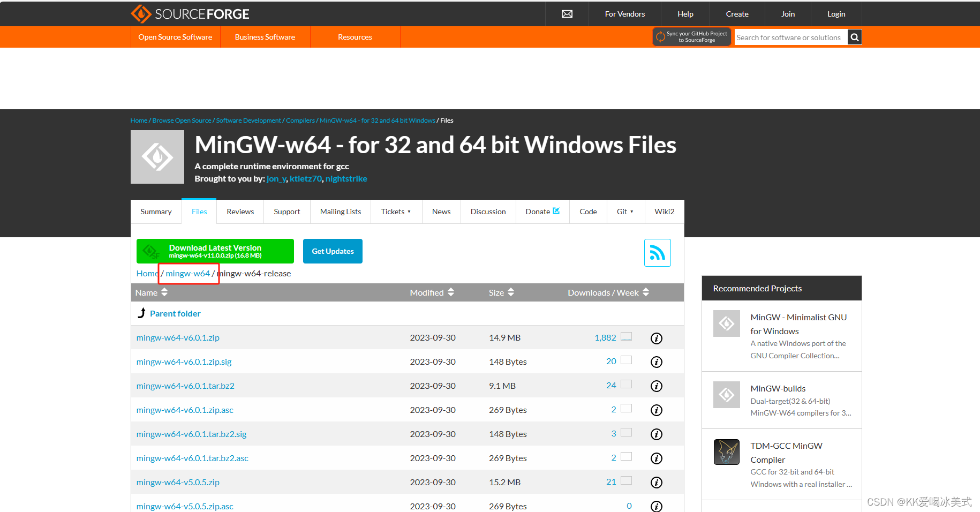This screenshot has width=980, height=512.
Task: Click the MinGW-w64 project logo
Action: [x=157, y=157]
